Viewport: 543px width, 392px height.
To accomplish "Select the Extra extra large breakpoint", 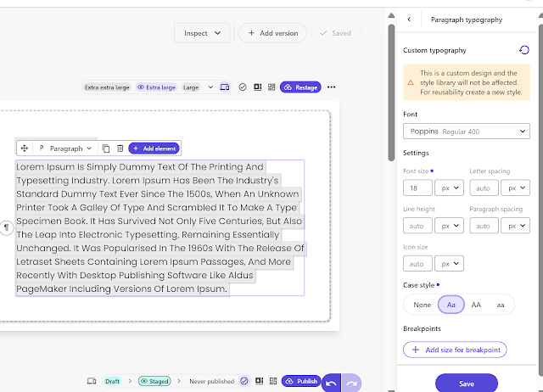I will click(x=107, y=87).
